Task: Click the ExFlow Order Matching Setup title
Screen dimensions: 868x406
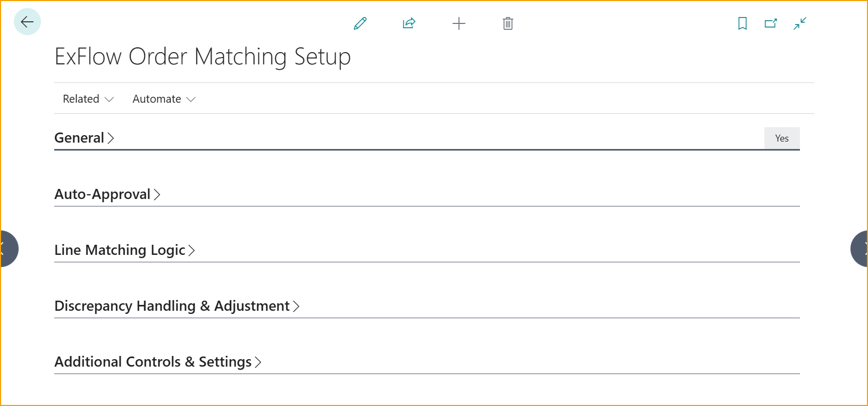Action: coord(203,56)
